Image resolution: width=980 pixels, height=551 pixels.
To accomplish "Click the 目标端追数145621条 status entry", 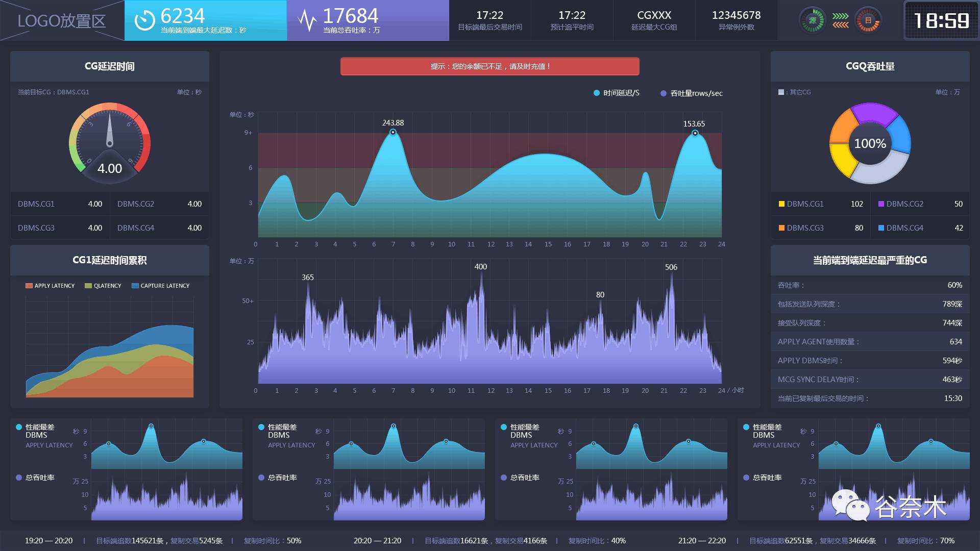I will click(x=130, y=541).
